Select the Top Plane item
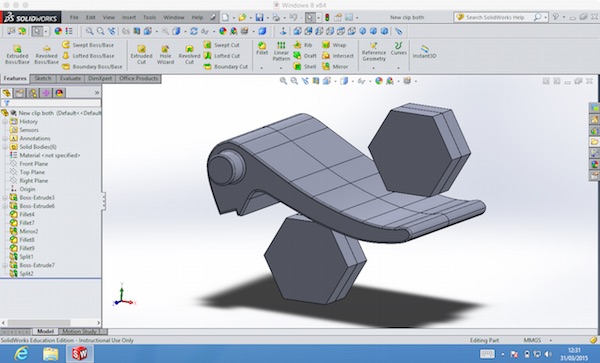The image size is (600, 363). [x=28, y=172]
